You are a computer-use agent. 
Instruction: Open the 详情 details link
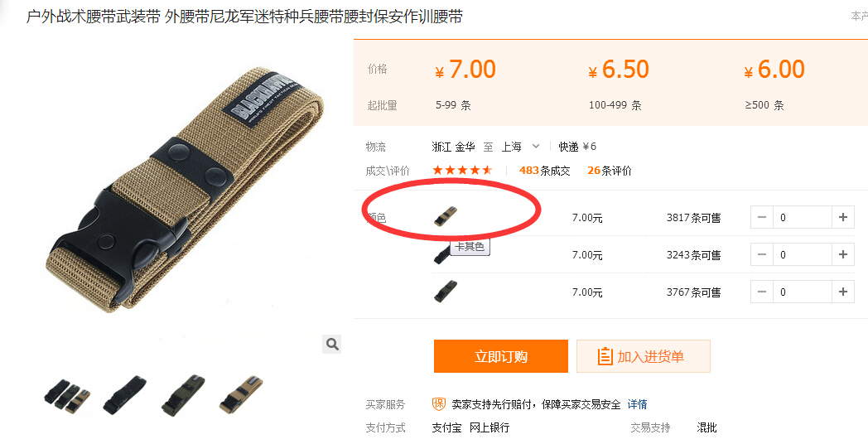point(637,404)
